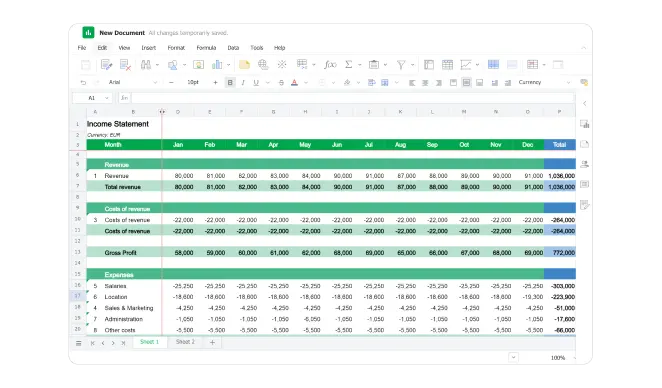Click the hyperlink globe icon
662x388 pixels.
pos(263,65)
